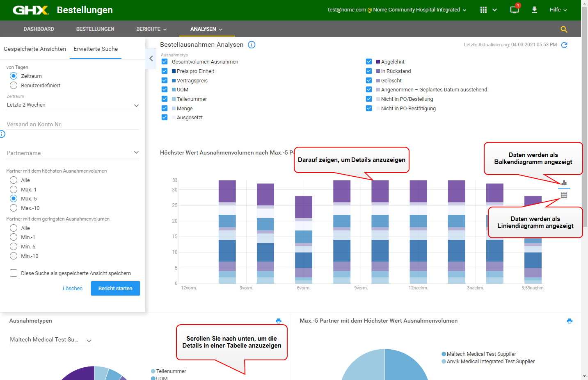Switch to bar chart view icon

tap(564, 183)
